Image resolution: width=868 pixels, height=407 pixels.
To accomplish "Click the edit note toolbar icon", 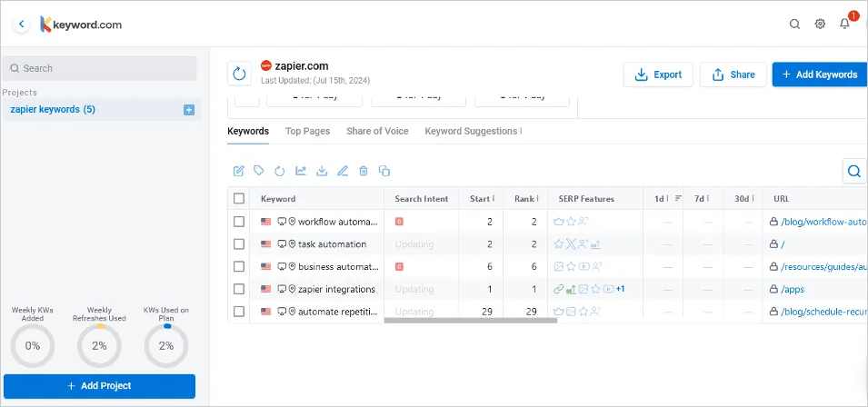I will 239,171.
